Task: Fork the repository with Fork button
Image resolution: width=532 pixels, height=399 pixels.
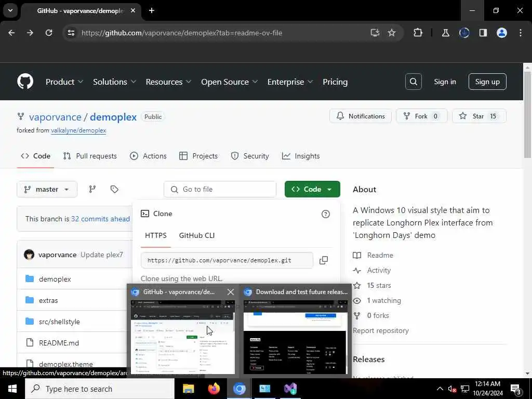Action: coord(422,116)
